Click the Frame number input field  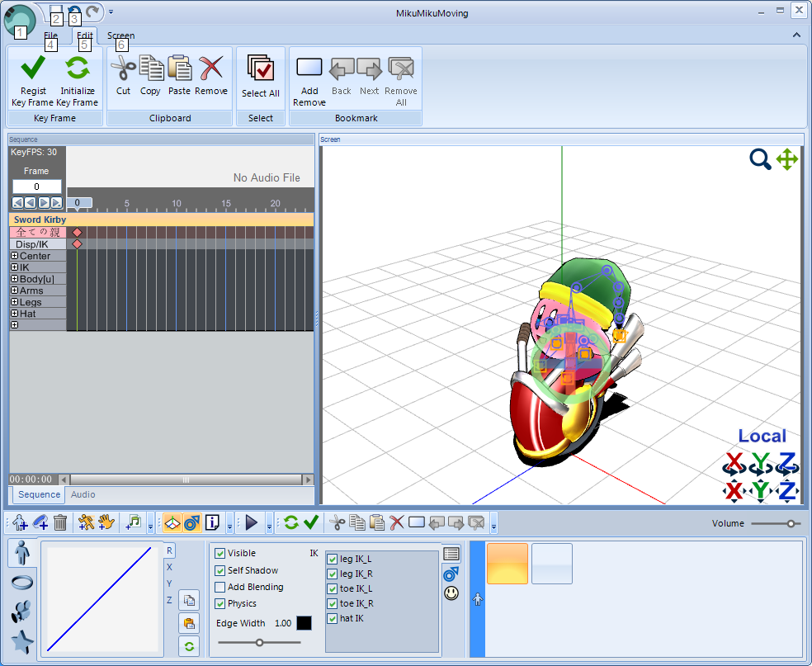click(x=37, y=187)
